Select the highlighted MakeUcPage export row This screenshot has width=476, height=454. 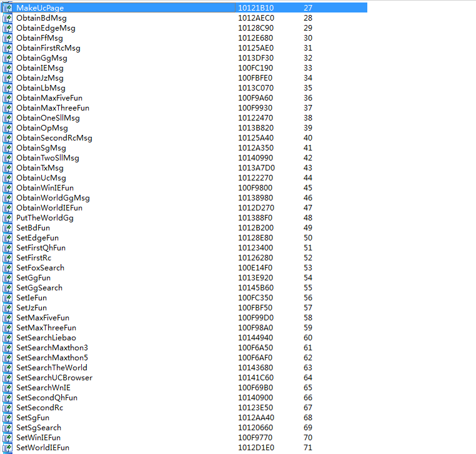[x=184, y=8]
